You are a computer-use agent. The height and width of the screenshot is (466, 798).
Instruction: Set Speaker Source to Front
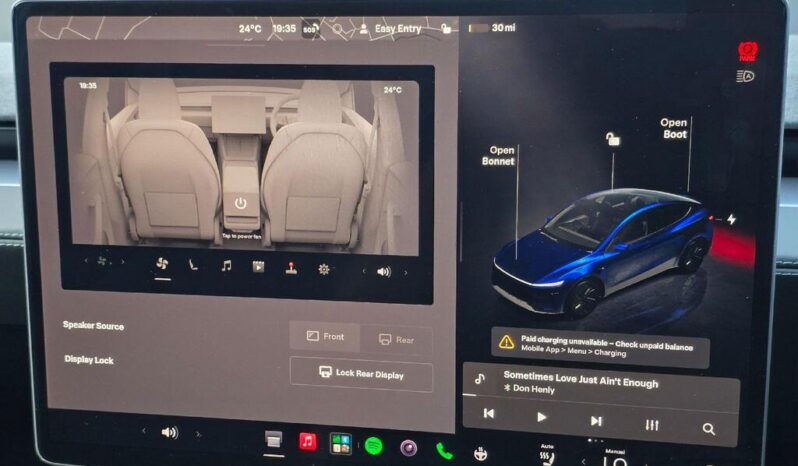[x=325, y=336]
